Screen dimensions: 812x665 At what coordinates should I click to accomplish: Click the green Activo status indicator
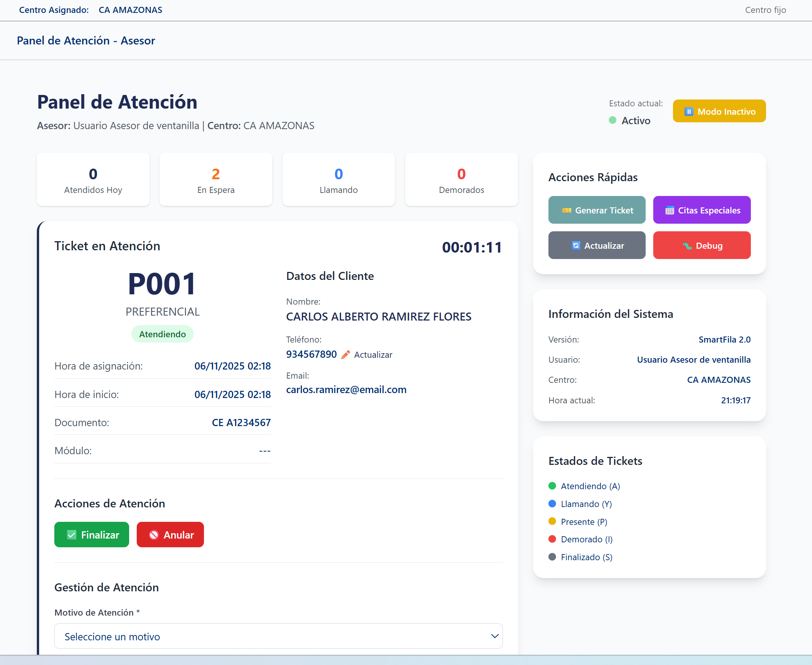pos(614,120)
